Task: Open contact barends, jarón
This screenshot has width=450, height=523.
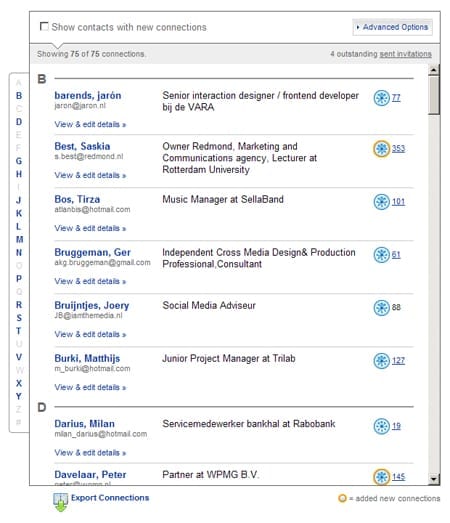Action: (x=88, y=95)
